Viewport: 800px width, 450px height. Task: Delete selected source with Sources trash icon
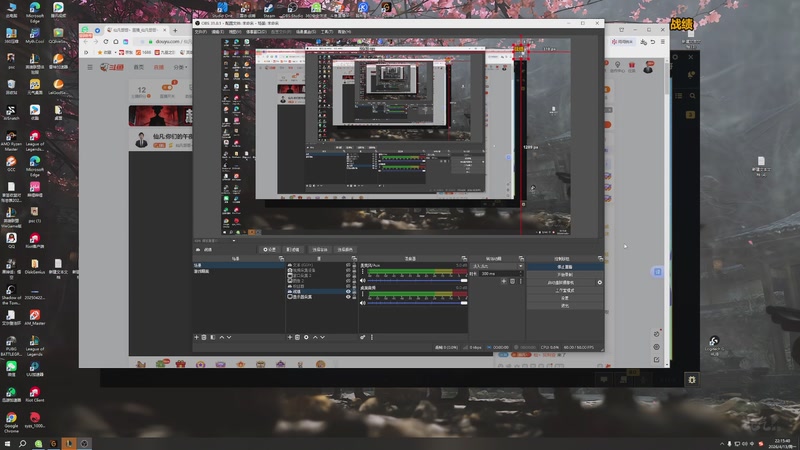tap(297, 337)
